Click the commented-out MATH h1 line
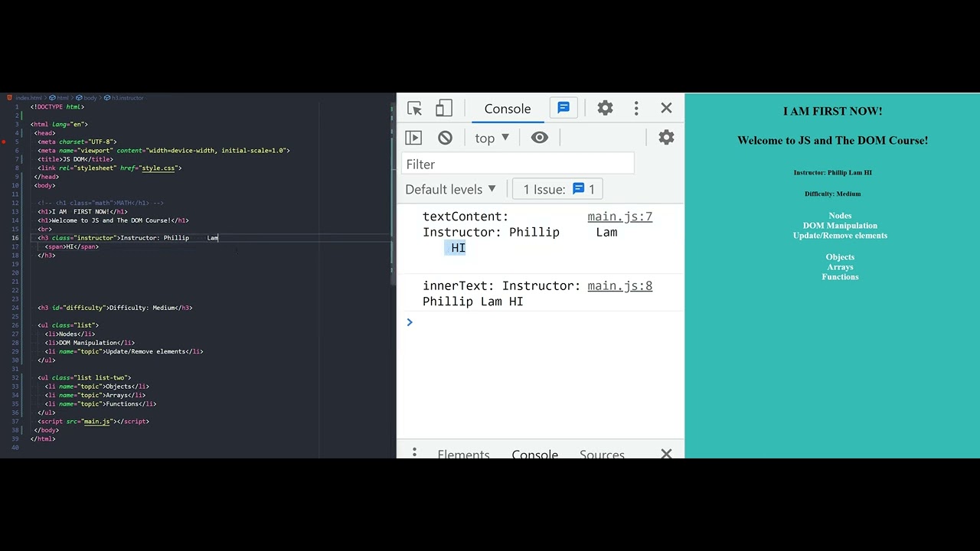The image size is (980, 551). 100,203
